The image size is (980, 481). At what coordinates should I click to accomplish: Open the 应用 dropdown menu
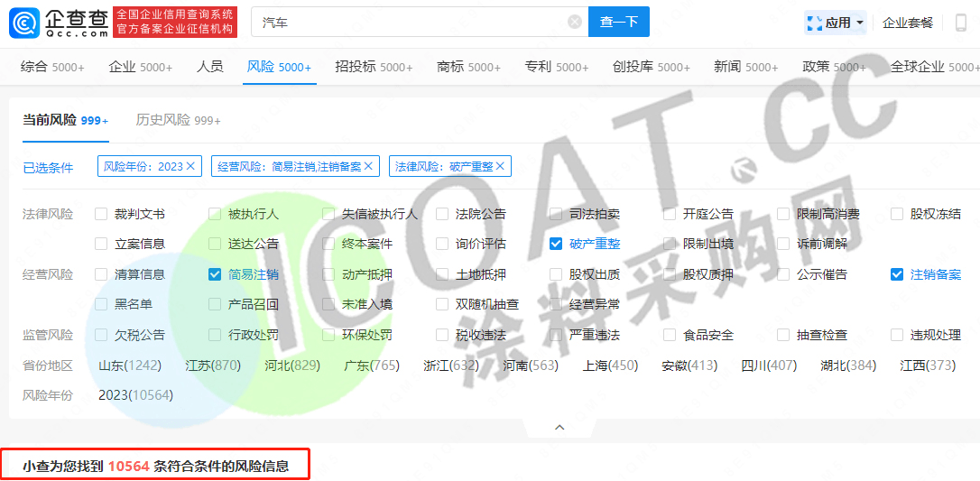(836, 23)
